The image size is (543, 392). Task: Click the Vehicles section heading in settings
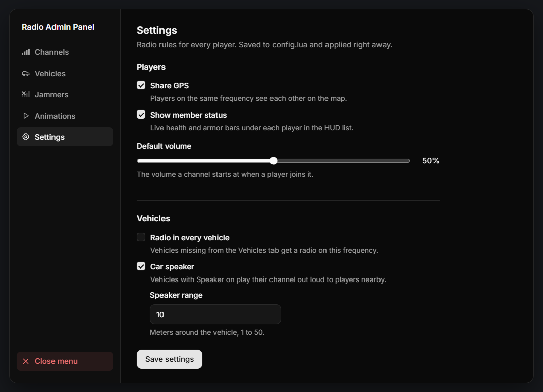coord(153,218)
